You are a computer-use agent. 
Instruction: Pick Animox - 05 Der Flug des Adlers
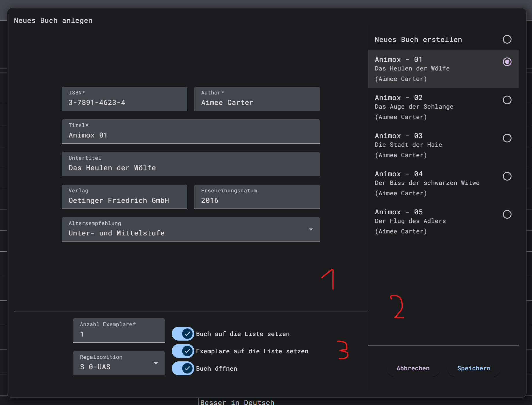coord(507,214)
